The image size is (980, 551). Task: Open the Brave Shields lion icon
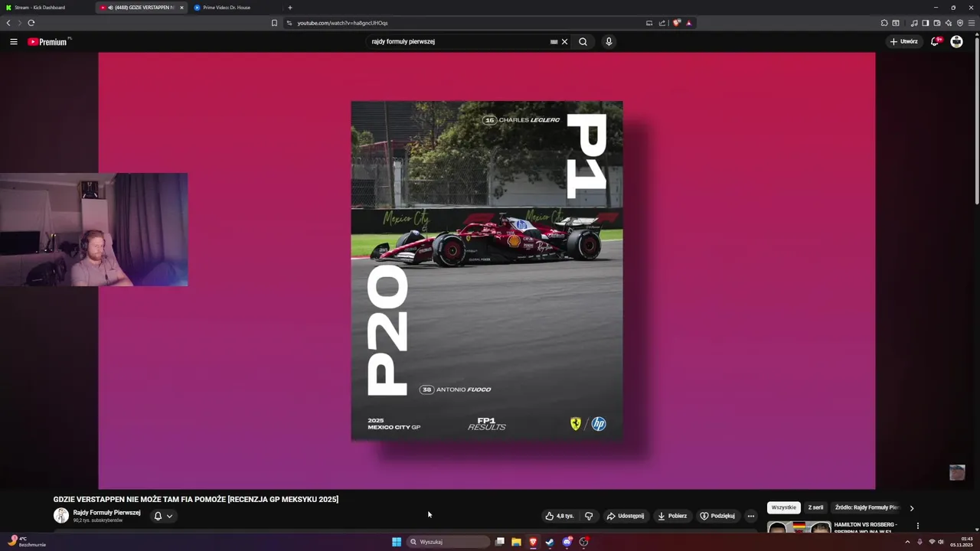[x=676, y=23]
